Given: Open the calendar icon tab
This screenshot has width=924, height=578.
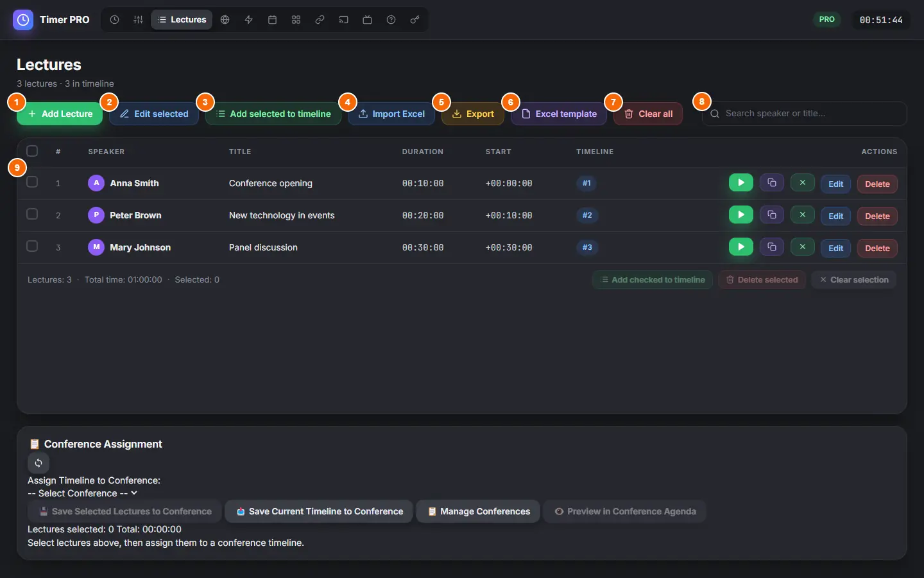Looking at the screenshot, I should (x=272, y=20).
